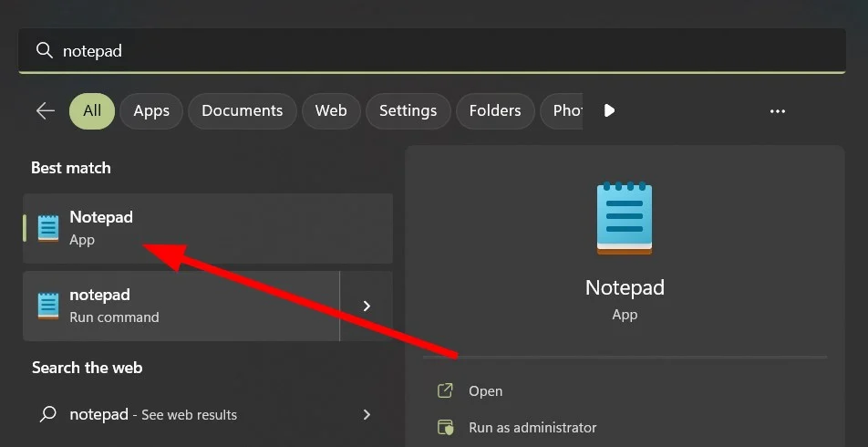The width and height of the screenshot is (868, 447).
Task: Switch to the Documents filter tab
Action: click(242, 110)
